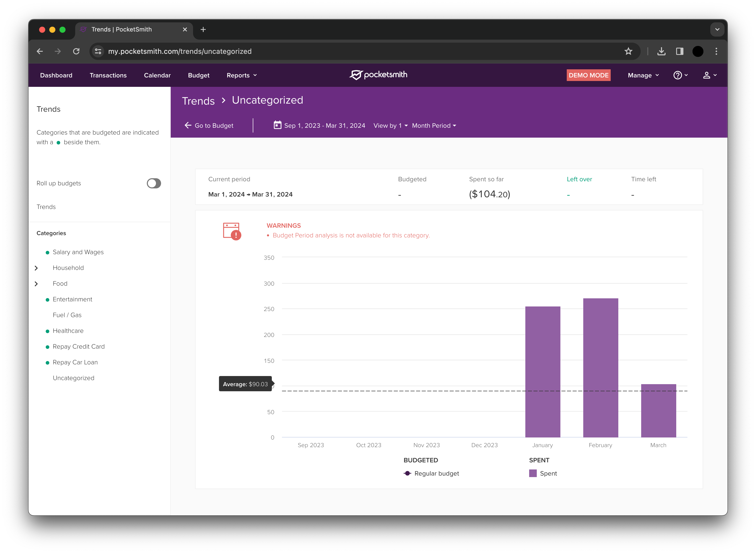Viewport: 756px width, 553px height.
Task: Click the warning calendar alert icon
Action: pos(231,231)
